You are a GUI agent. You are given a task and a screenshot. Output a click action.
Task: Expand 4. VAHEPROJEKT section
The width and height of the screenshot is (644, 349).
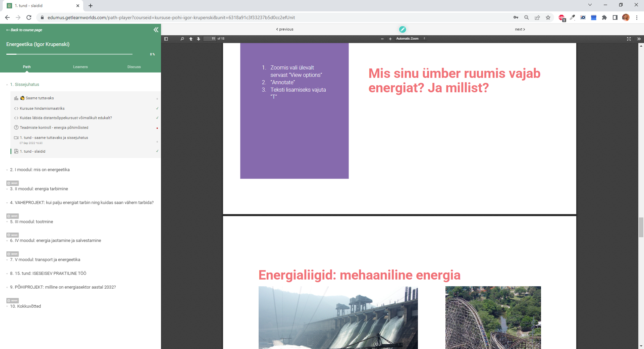tap(82, 203)
